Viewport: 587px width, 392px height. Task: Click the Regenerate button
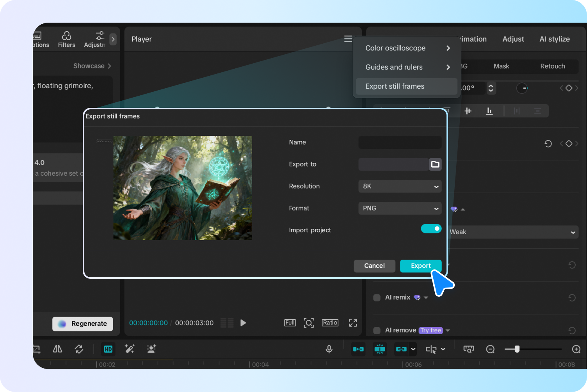pyautogui.click(x=82, y=324)
